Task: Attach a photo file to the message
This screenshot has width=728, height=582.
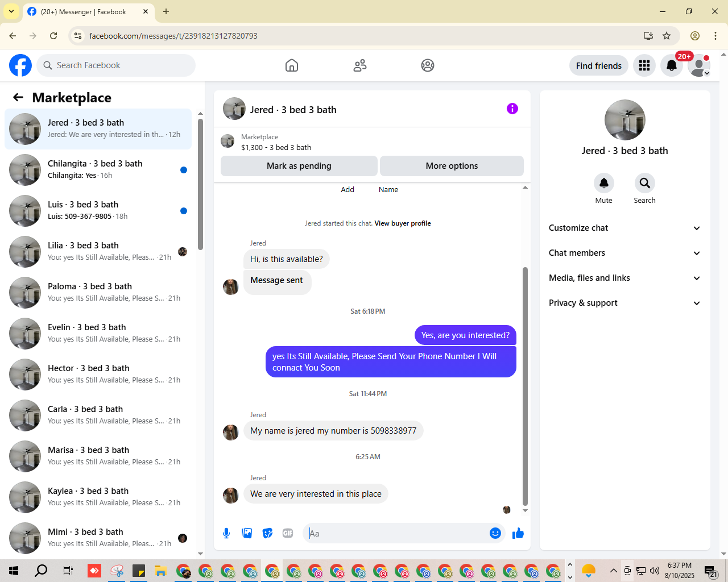Action: click(247, 533)
